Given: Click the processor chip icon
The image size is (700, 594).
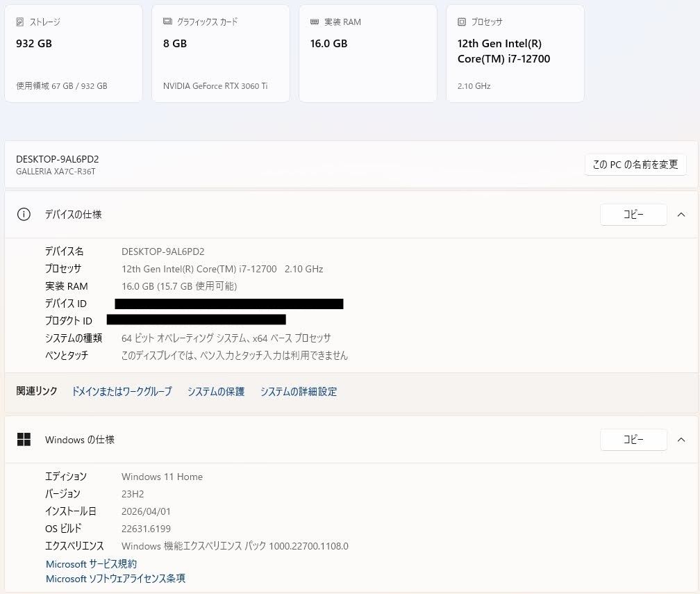Looking at the screenshot, I should tap(462, 22).
